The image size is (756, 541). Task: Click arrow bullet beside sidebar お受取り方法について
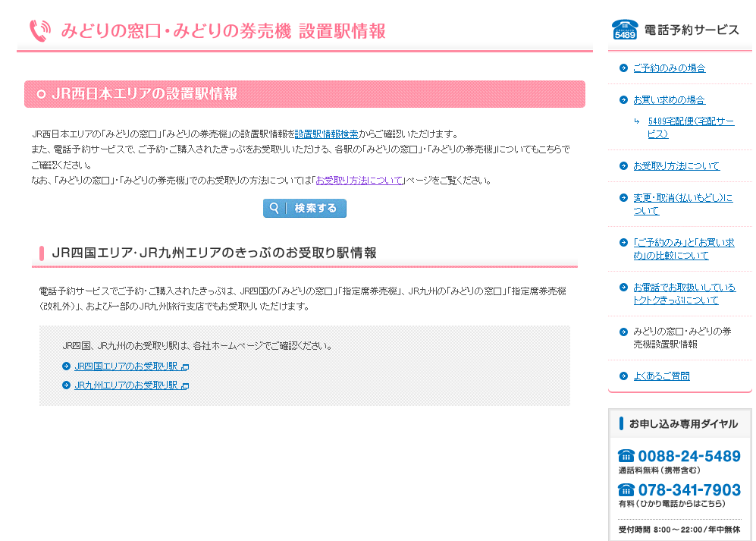click(x=623, y=166)
